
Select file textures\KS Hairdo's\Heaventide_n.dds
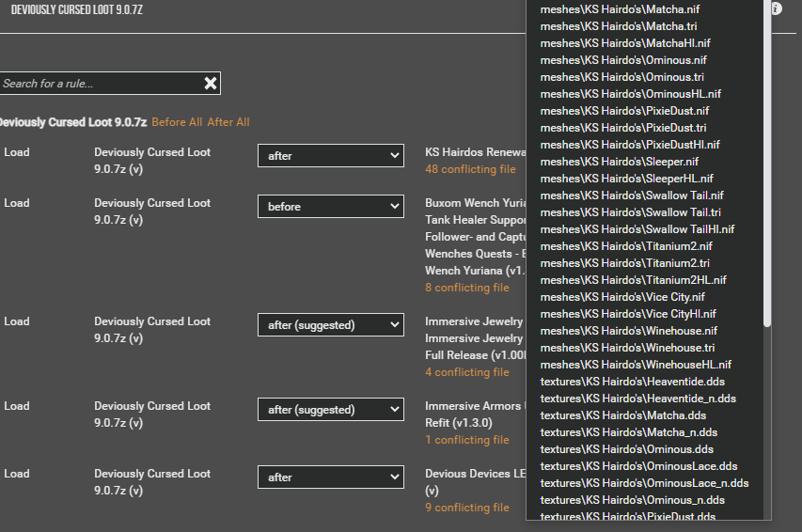coord(638,398)
